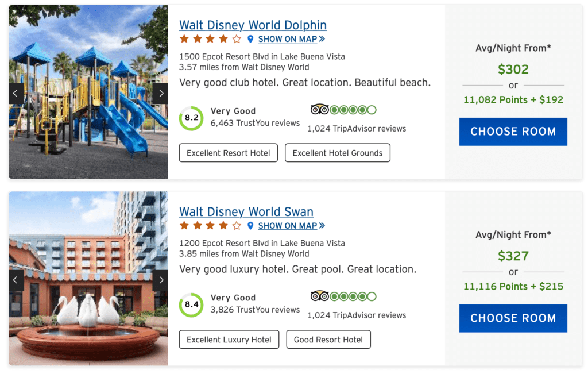Image resolution: width=588 pixels, height=374 pixels.
Task: Choose room at Walt Disney World Swan
Action: (513, 318)
